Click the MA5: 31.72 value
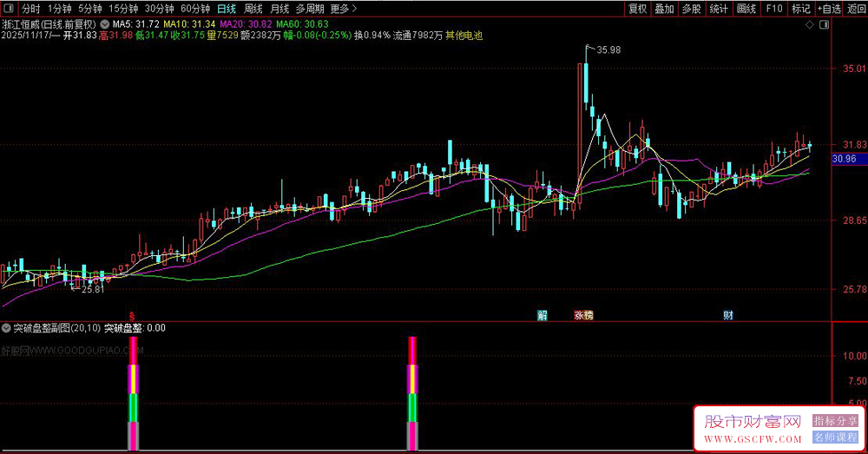This screenshot has height=454, width=868. click(135, 24)
